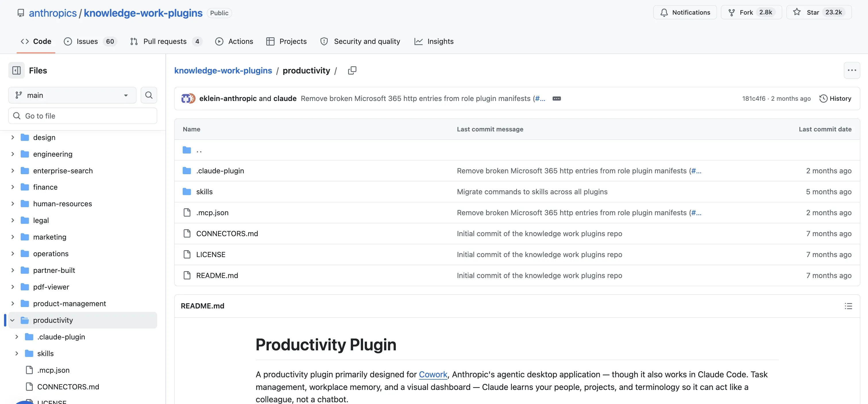Click the search files magnifier button
The height and width of the screenshot is (404, 868).
pyautogui.click(x=148, y=95)
